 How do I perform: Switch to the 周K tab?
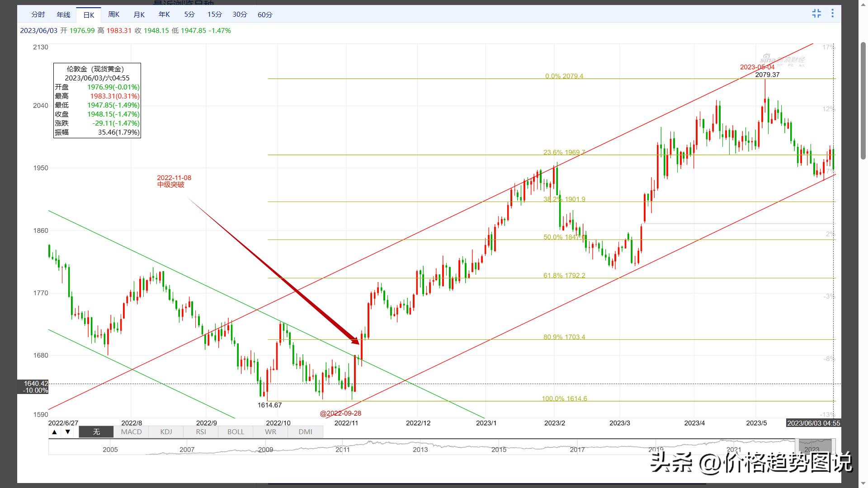114,14
